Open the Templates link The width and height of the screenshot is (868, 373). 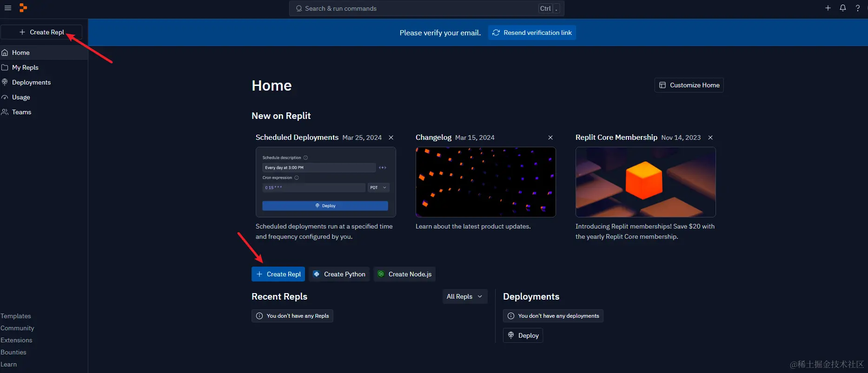point(16,316)
